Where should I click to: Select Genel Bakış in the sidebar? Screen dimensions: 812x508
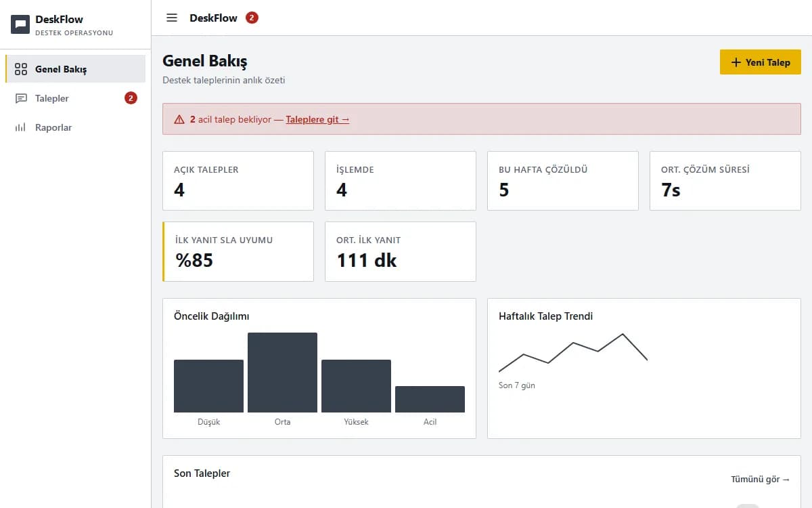pyautogui.click(x=75, y=69)
